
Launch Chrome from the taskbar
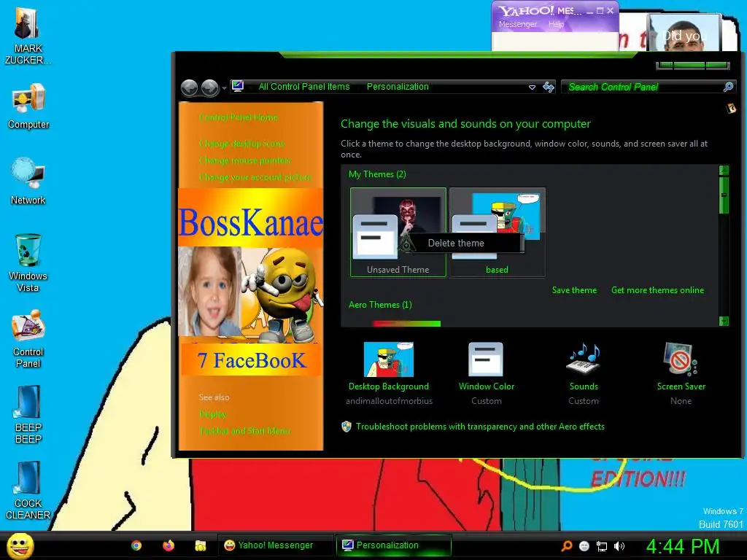136,545
